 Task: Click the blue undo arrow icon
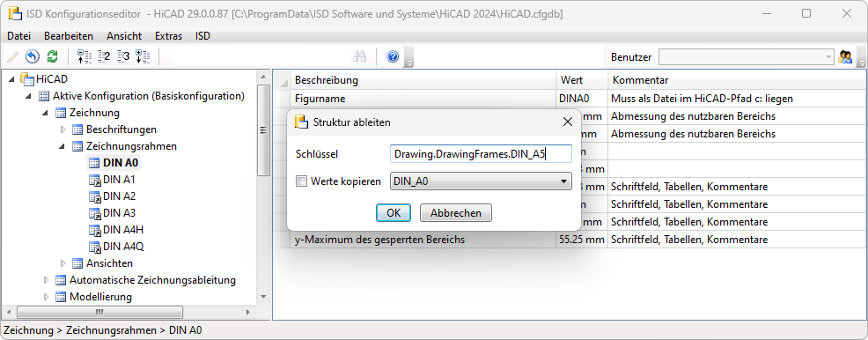33,56
